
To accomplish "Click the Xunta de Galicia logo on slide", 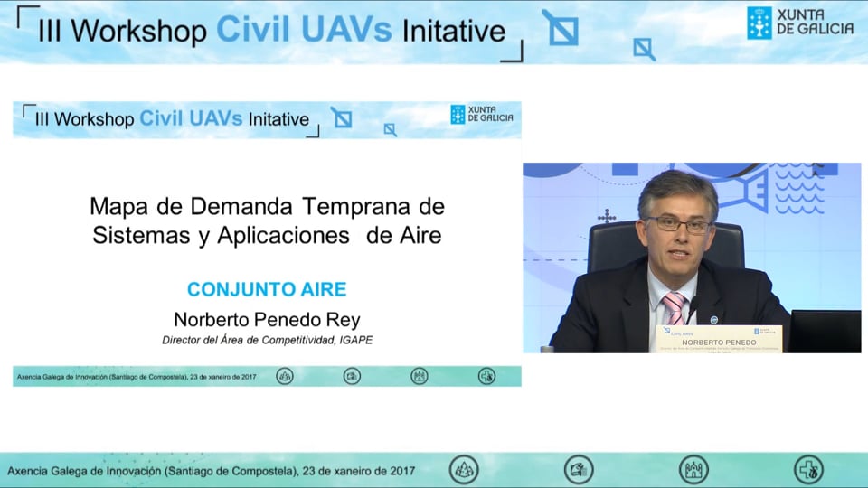I will pyautogui.click(x=482, y=115).
